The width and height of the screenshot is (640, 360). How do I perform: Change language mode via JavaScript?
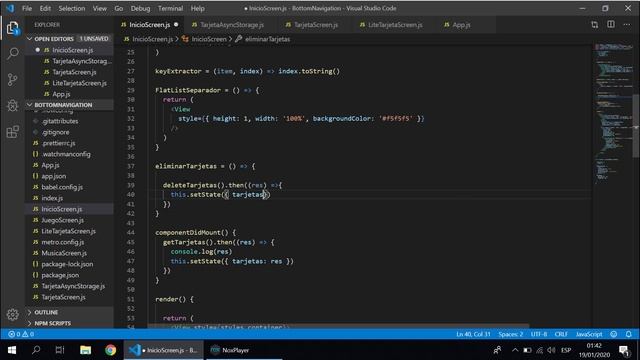(589, 334)
